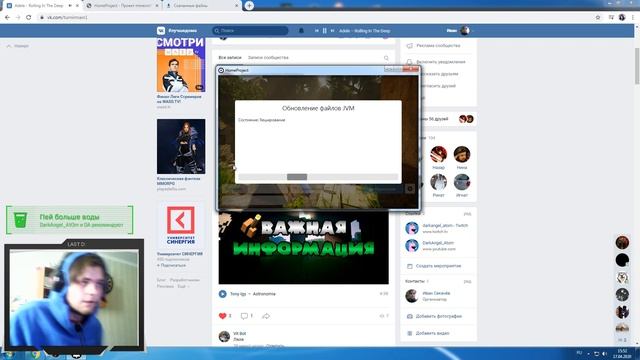This screenshot has width=640, height=360.
Task: Click Добавить видео in the sidebar
Action: click(432, 333)
